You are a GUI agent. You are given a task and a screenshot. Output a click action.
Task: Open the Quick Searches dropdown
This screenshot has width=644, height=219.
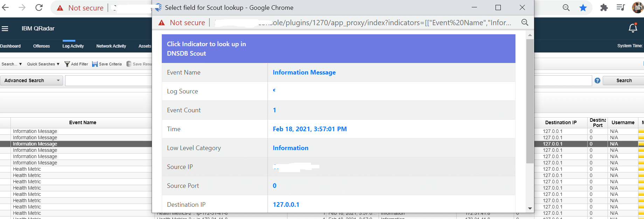click(43, 64)
